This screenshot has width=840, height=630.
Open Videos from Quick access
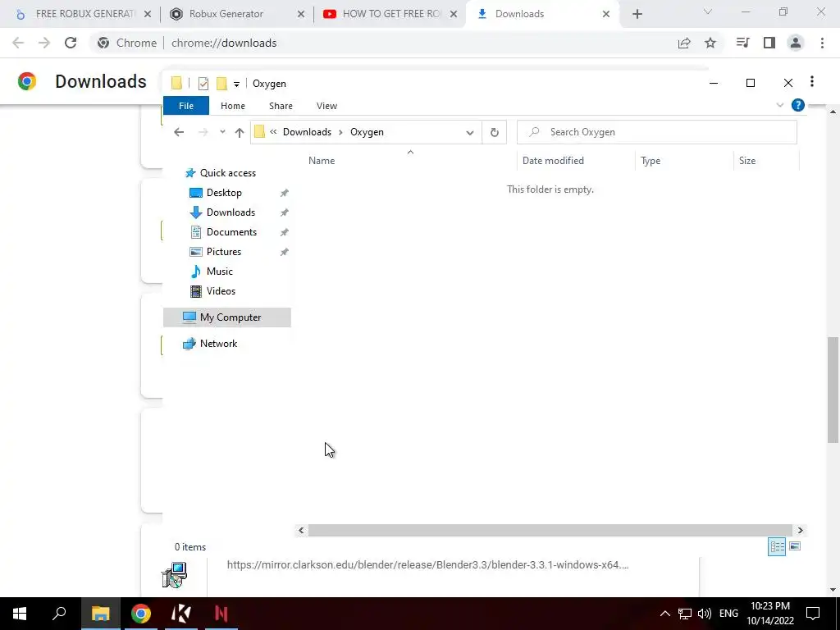click(x=221, y=291)
